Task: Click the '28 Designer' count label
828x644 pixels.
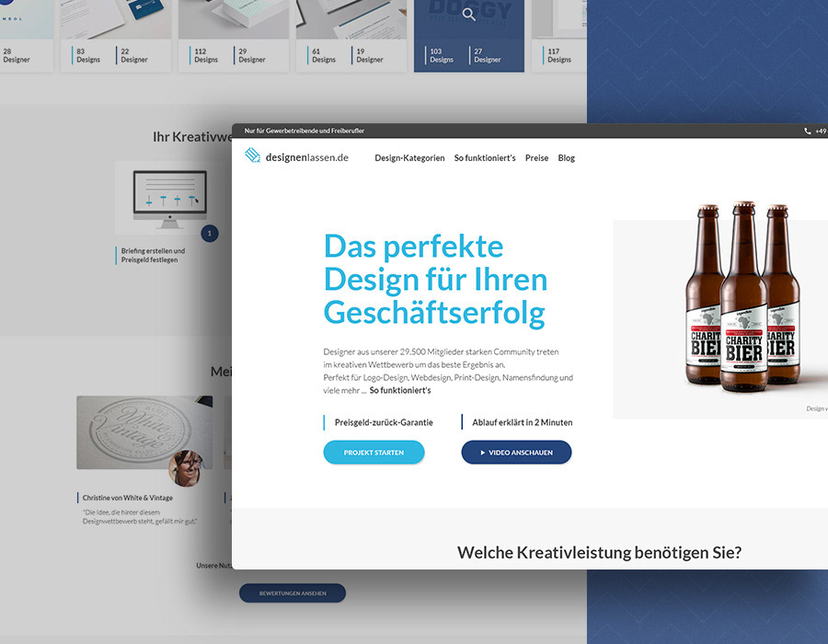Action: tap(16, 55)
